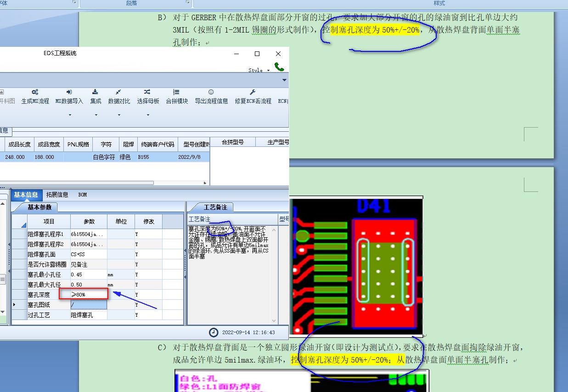Viewport: 568px width, 392px height.
Task: Click the horizontal scrollbar under the data grid
Action: (x=77, y=183)
